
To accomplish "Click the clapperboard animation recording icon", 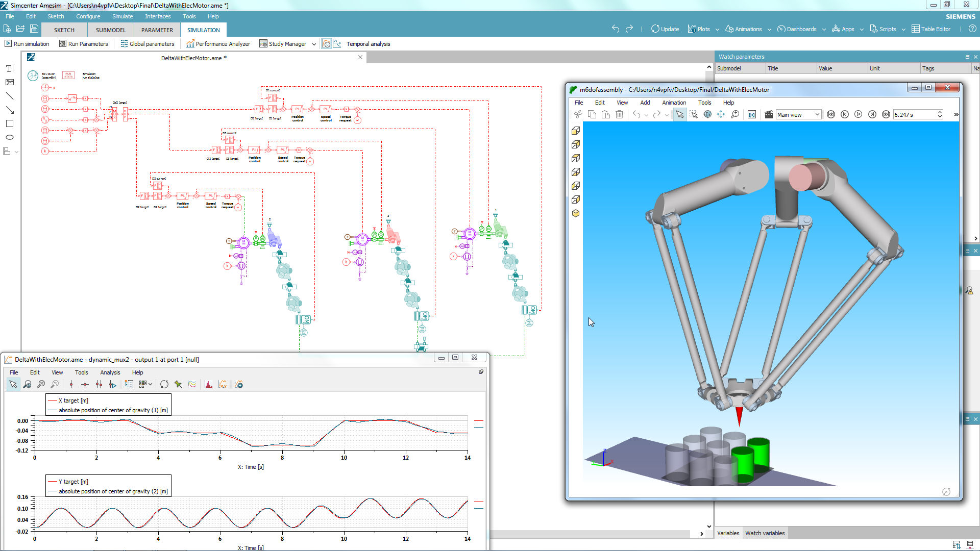I will point(769,114).
